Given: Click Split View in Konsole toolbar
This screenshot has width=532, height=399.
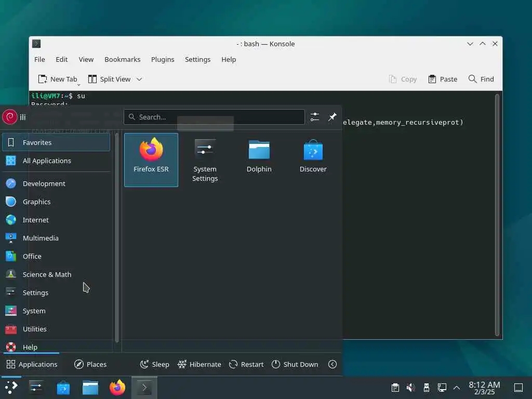Looking at the screenshot, I should (109, 79).
